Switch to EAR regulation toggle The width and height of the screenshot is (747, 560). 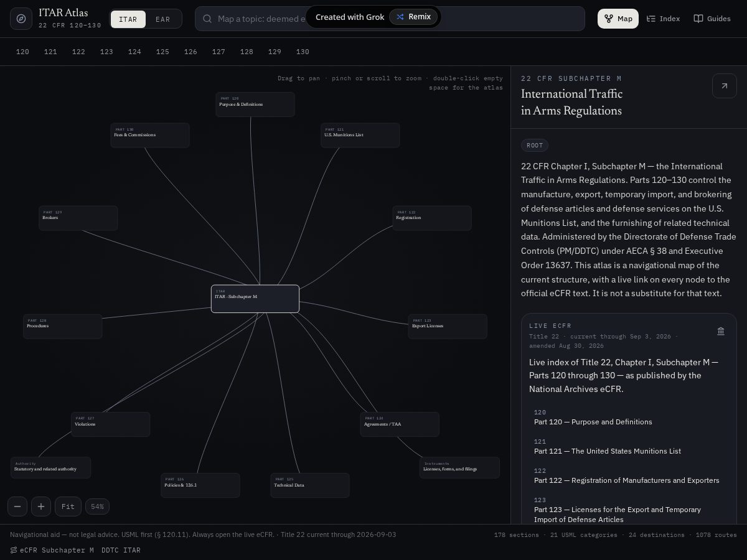(x=163, y=19)
